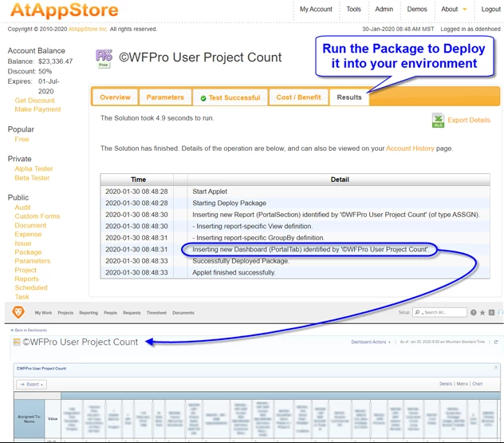Open My Account menu
Screen dimensions: 504x443
(316, 10)
